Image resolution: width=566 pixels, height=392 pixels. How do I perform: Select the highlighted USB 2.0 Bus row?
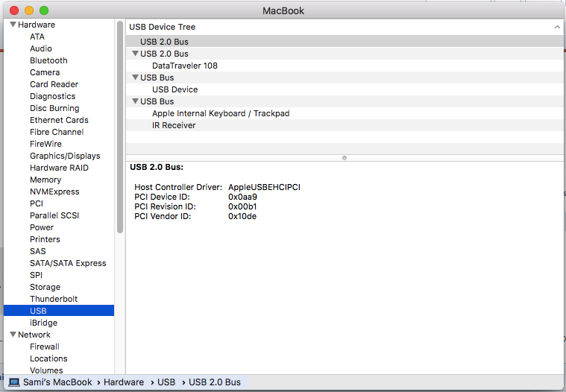[345, 42]
